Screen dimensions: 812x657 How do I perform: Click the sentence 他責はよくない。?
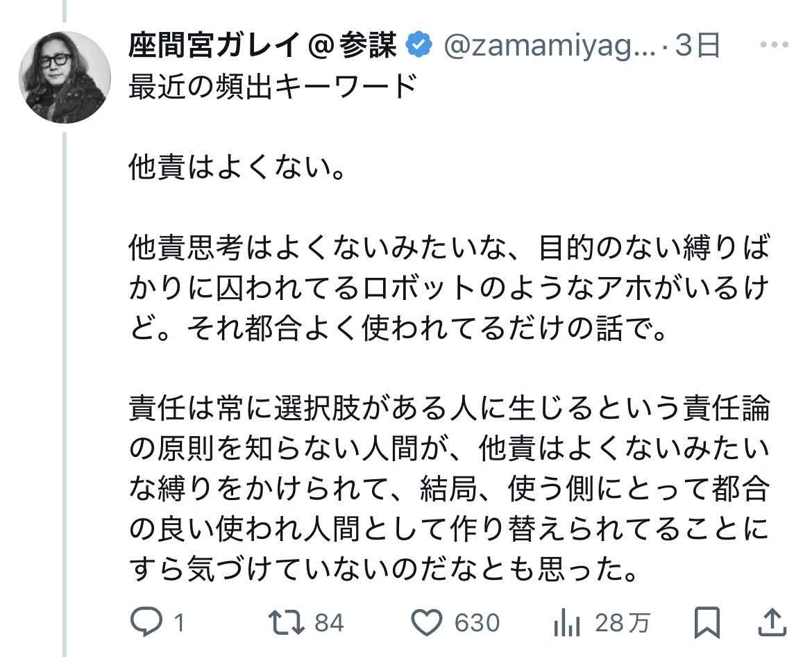(x=237, y=169)
